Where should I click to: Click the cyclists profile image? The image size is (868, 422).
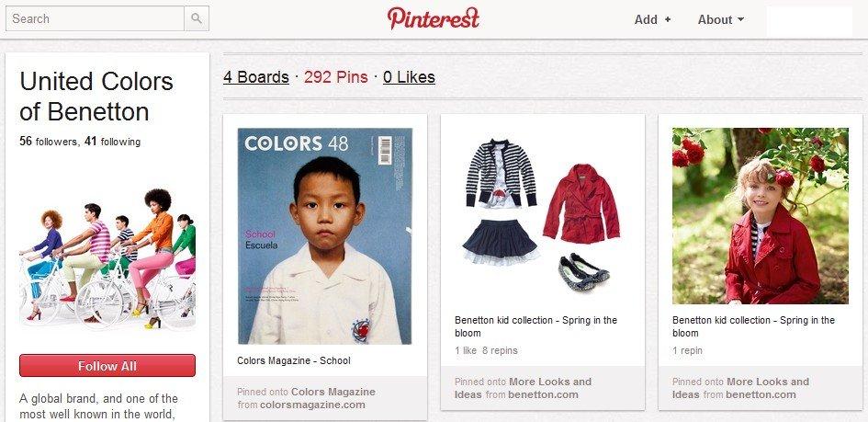click(x=107, y=258)
